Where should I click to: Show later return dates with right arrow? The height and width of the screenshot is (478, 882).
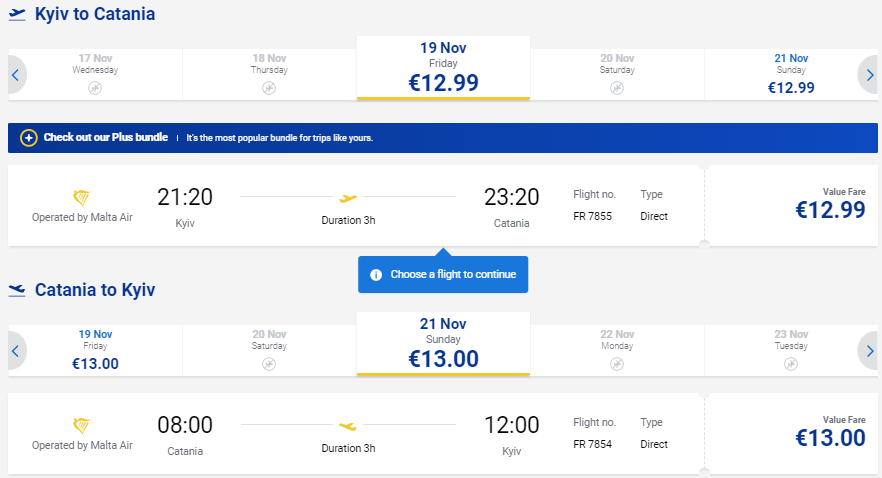tap(869, 351)
